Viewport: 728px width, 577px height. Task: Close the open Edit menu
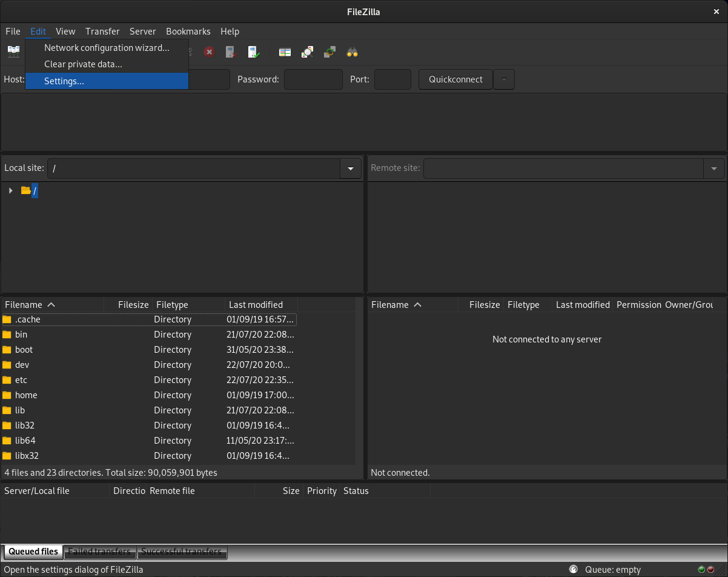38,32
